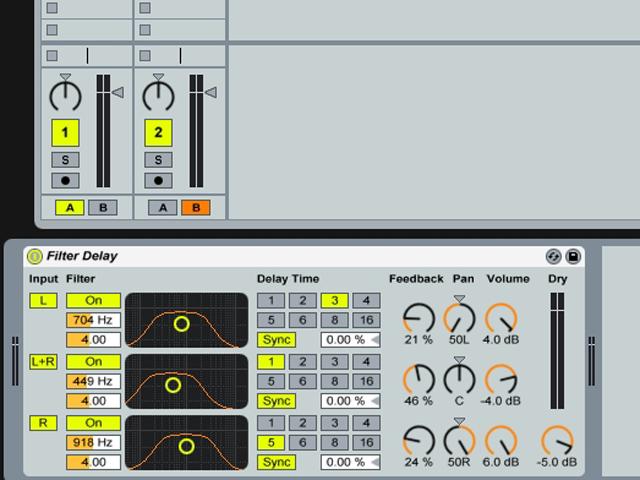
Task: Select delay time 2 for R channel
Action: click(x=302, y=423)
